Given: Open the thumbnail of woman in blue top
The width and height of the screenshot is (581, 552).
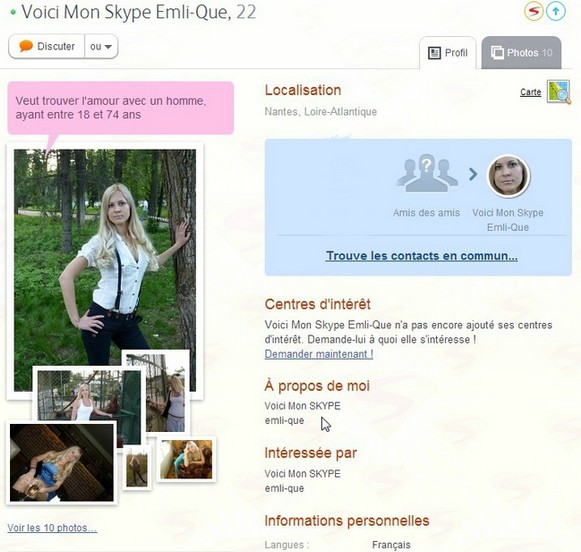Looking at the screenshot, I should pos(62,463).
